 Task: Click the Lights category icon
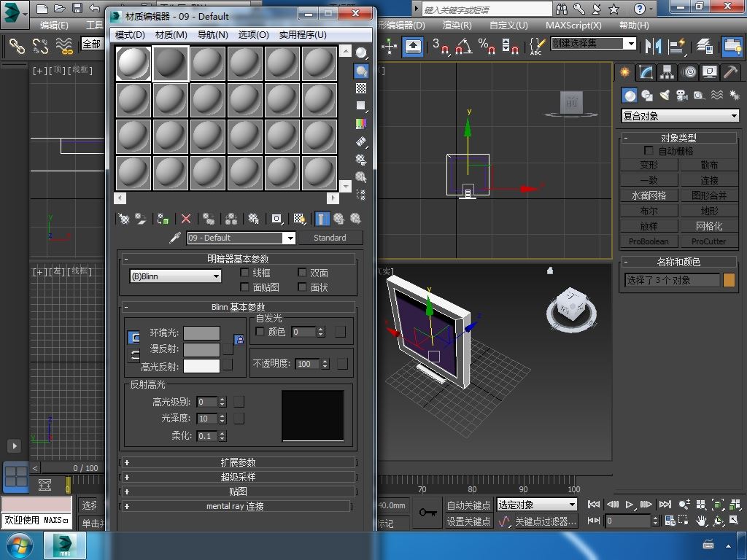coord(665,96)
